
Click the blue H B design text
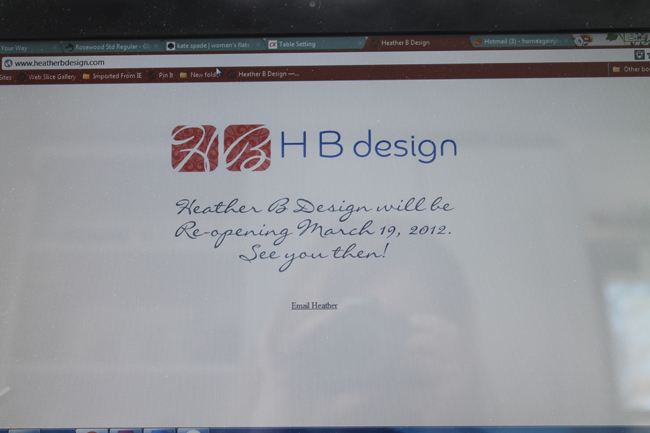[369, 145]
